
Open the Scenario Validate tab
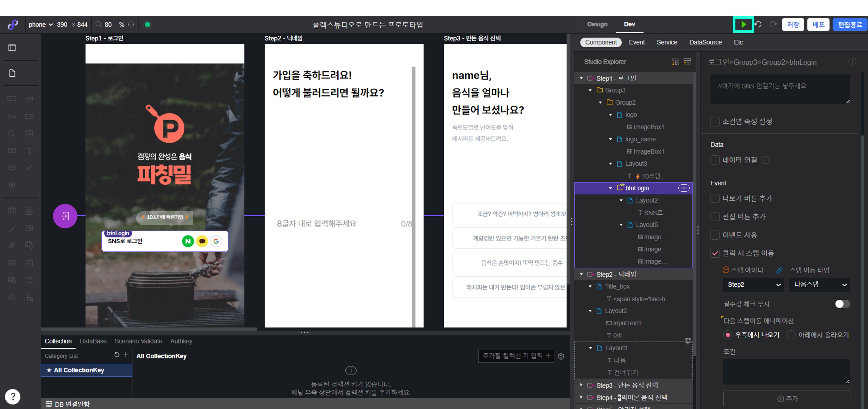[138, 341]
